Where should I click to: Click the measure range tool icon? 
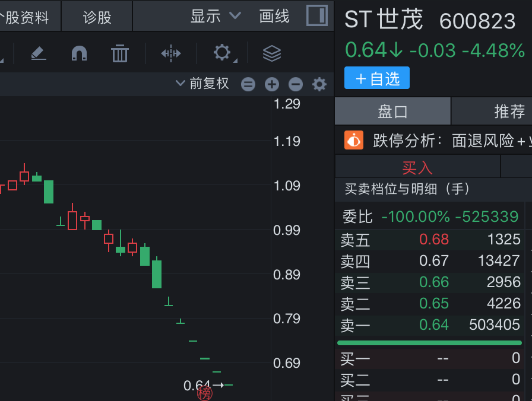coord(171,53)
